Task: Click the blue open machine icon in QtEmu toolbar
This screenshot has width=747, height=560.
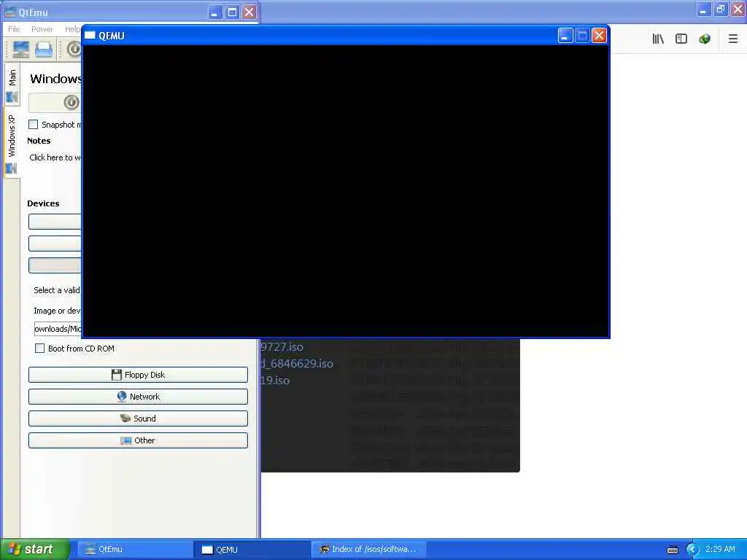Action: [x=43, y=49]
